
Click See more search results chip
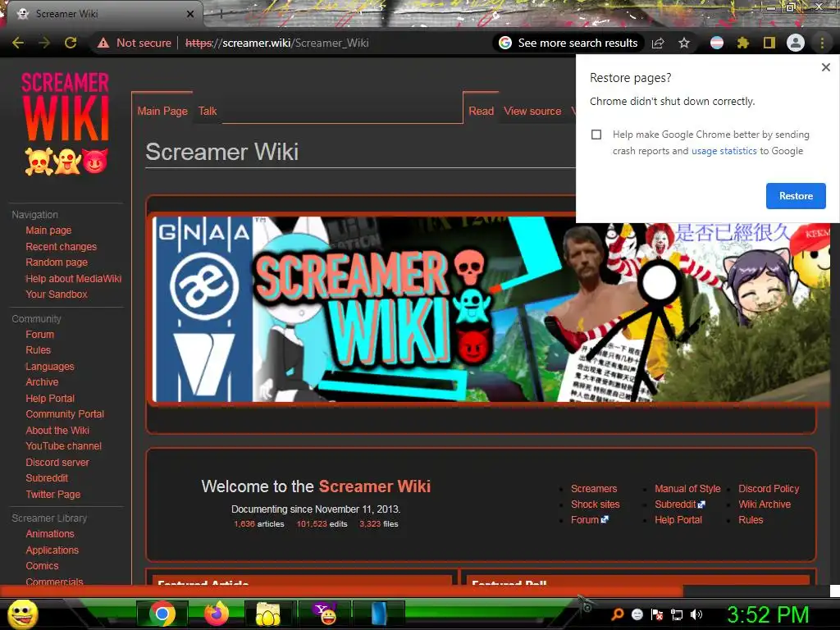(x=569, y=43)
